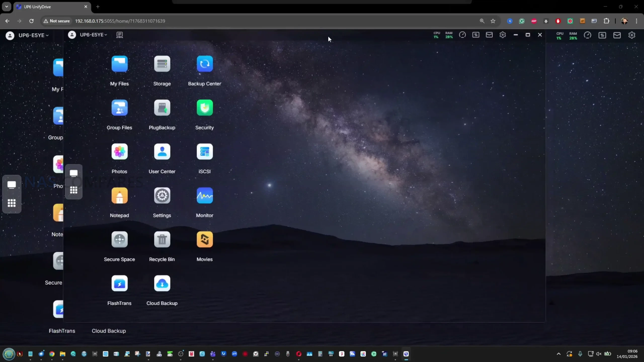
Task: Switch to desktop view in left dock
Action: point(12,185)
